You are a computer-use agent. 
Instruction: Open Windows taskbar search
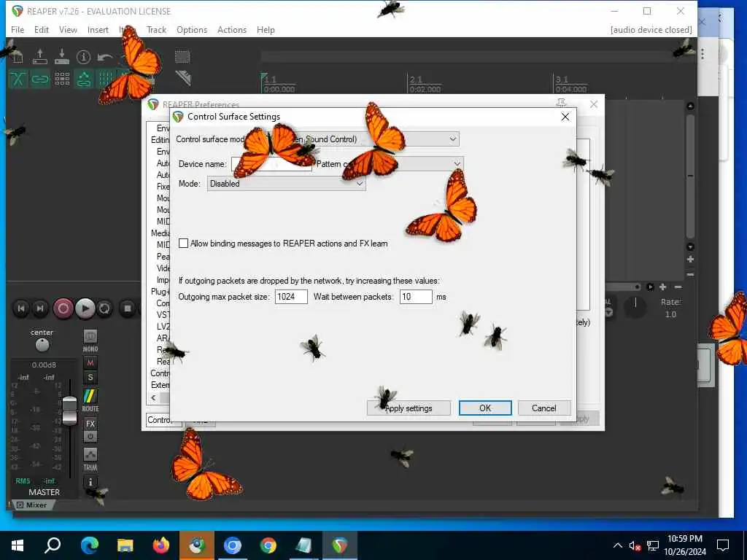click(x=53, y=545)
